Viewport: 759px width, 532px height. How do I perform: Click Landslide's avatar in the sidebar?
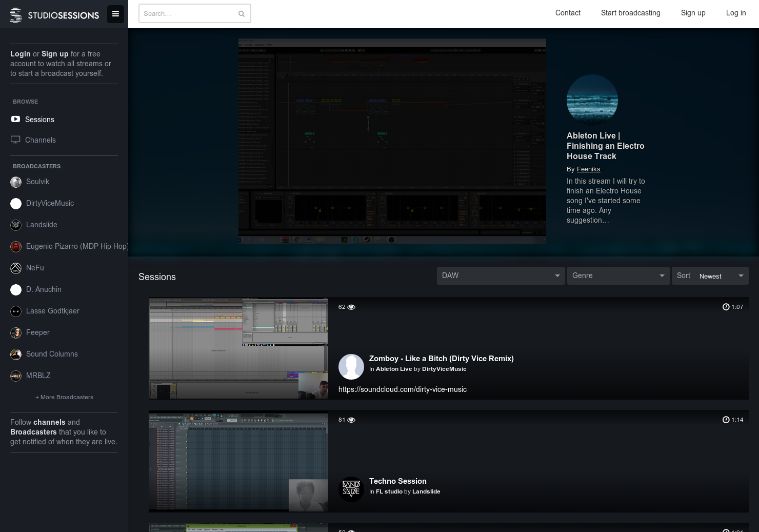[x=16, y=225]
